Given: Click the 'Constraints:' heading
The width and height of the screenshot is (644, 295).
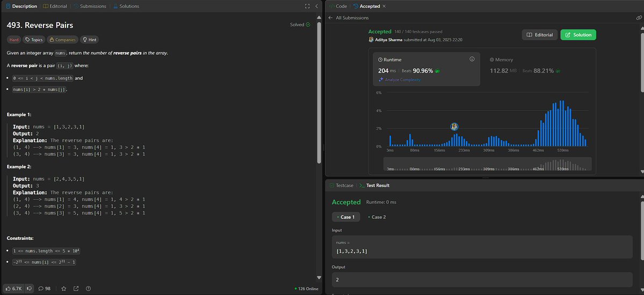Looking at the screenshot, I should click(20, 238).
